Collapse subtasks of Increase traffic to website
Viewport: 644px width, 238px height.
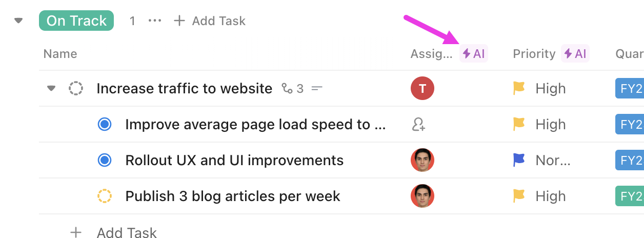pos(51,89)
